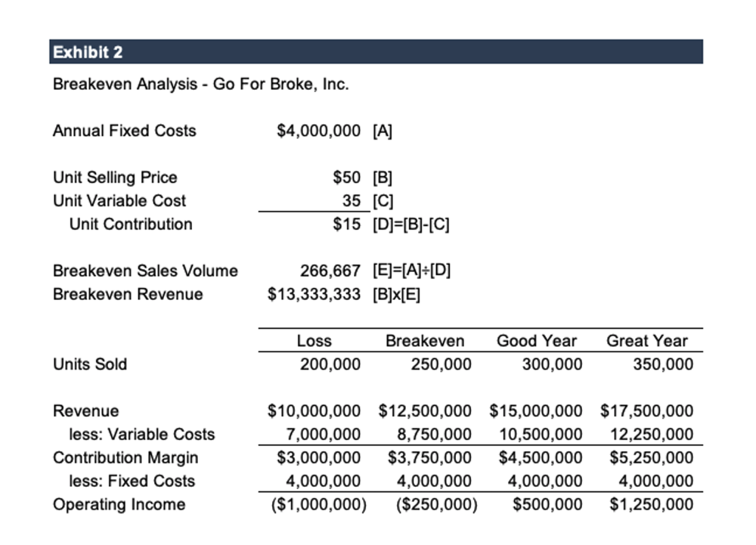Click the $4,000,000 Annual Fixed Costs value
The image size is (756, 545).
pos(319,131)
